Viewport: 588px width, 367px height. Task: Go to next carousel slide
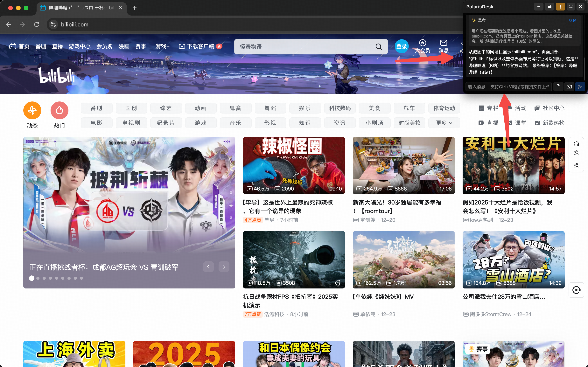(x=224, y=267)
